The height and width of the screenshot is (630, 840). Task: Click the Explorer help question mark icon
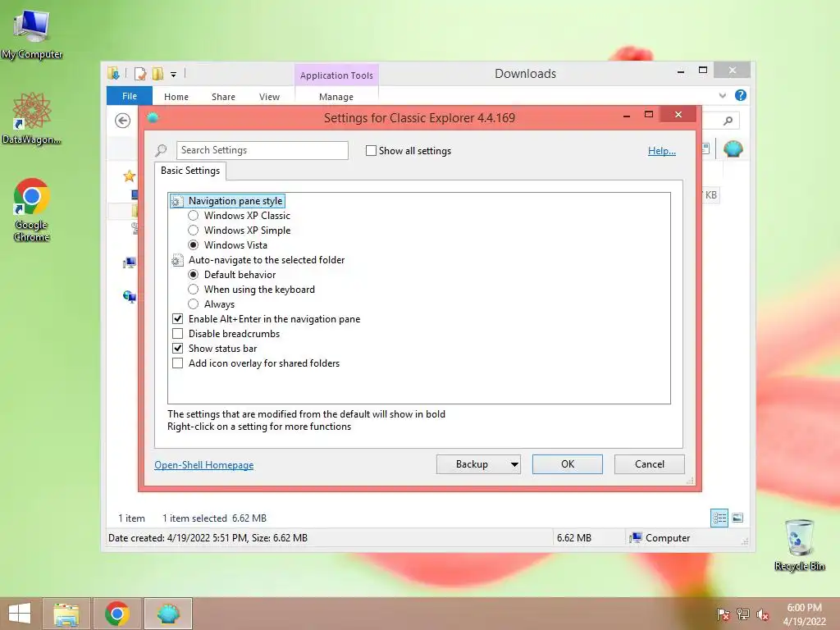741,95
